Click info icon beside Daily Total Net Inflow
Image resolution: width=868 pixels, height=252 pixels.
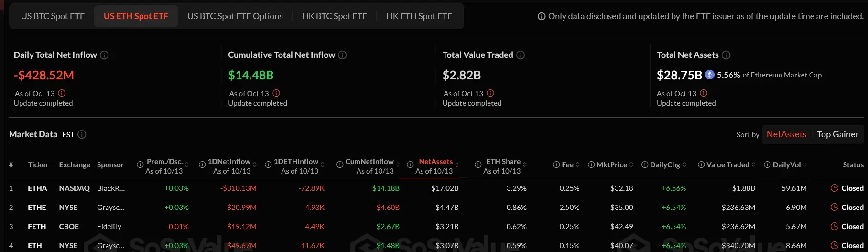[104, 55]
